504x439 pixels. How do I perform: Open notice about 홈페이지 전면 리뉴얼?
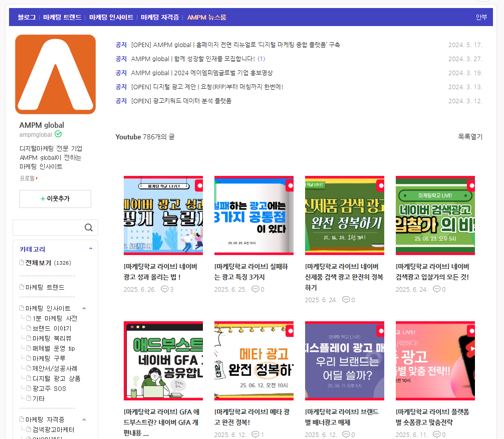coord(235,45)
